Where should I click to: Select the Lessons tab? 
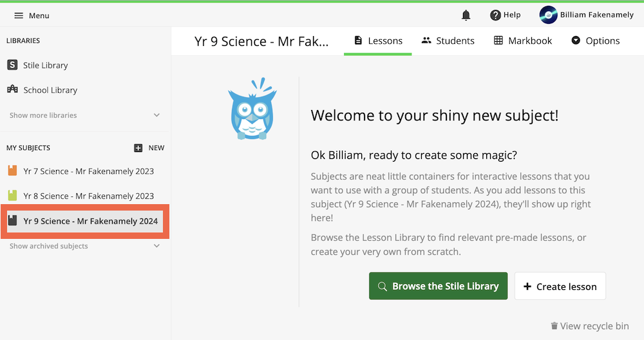pos(378,41)
